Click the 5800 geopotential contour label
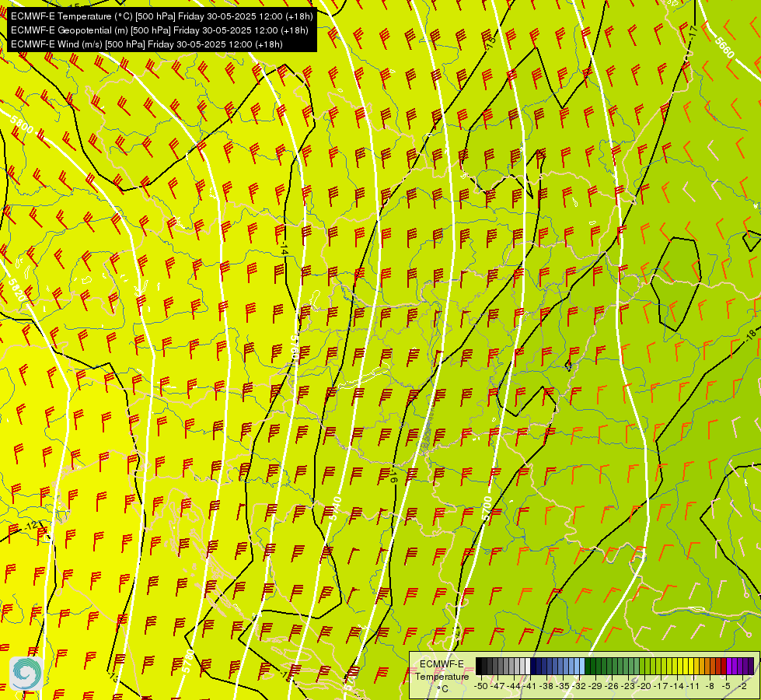This screenshot has width=761, height=700. (21, 125)
